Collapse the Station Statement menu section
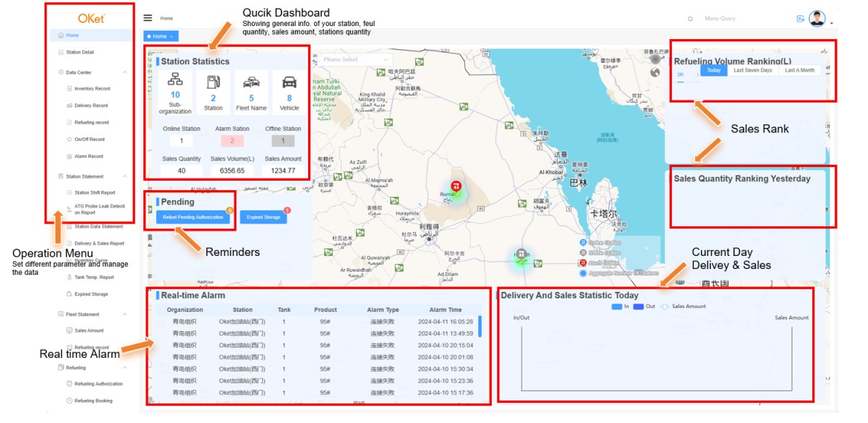Image resolution: width=868 pixels, height=423 pixels. point(124,176)
